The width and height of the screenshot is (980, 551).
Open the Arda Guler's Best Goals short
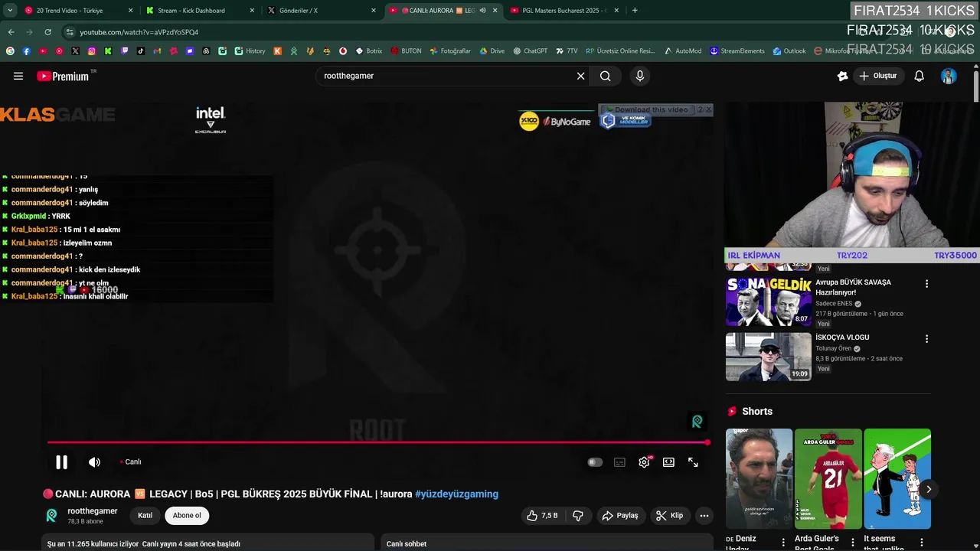828,478
